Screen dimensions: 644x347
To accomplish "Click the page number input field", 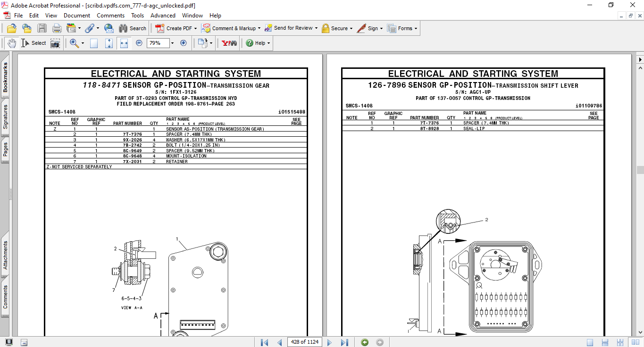I will point(304,342).
